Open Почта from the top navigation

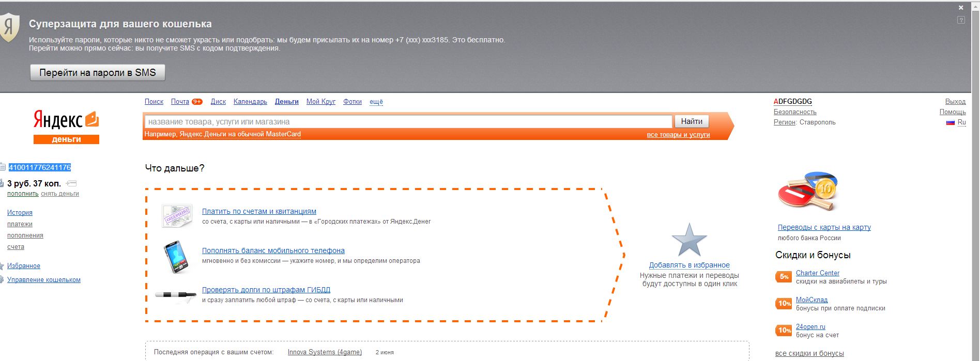click(180, 102)
